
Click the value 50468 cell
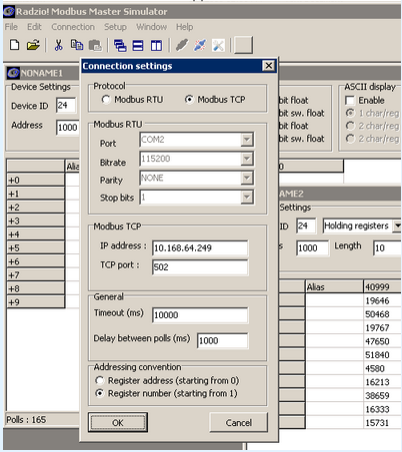click(382, 314)
